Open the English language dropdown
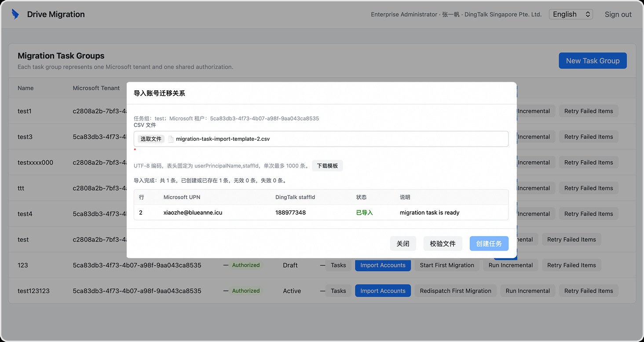 click(x=571, y=14)
